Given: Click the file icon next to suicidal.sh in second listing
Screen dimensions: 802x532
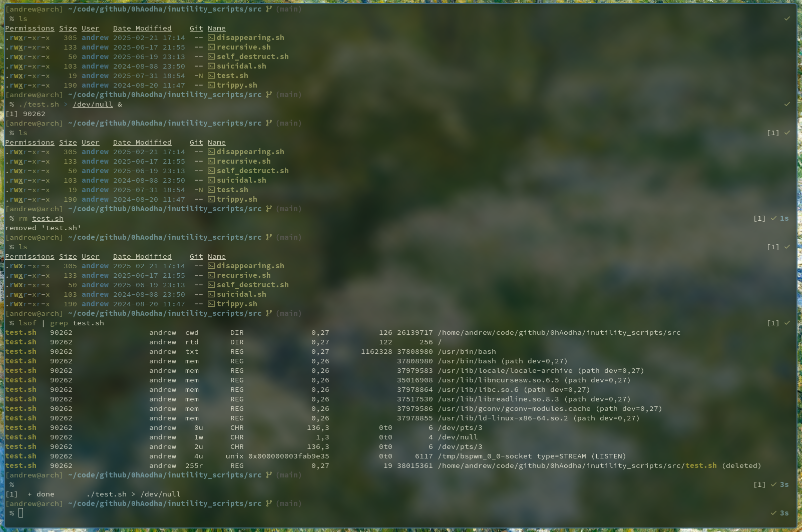Looking at the screenshot, I should pos(211,181).
